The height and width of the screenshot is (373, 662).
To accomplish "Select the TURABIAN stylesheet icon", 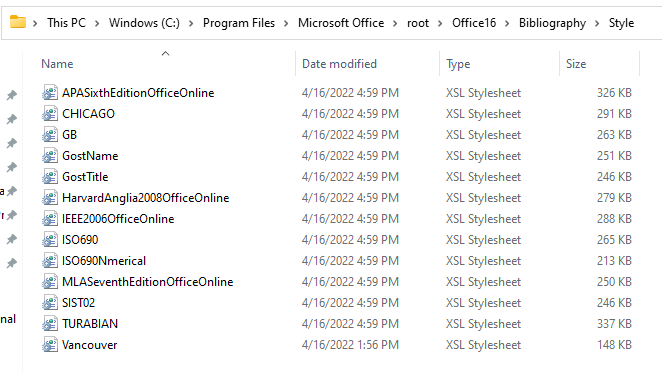I will 50,324.
